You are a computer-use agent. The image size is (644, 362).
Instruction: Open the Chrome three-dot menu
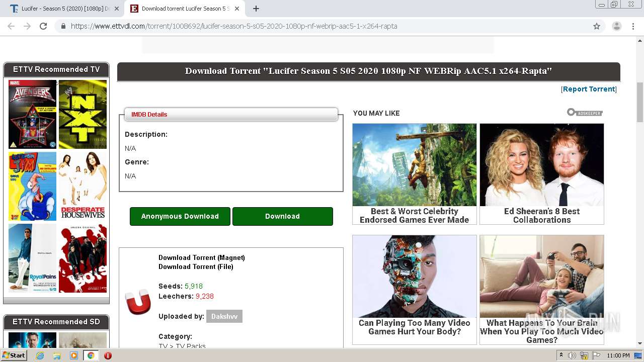coord(632,26)
